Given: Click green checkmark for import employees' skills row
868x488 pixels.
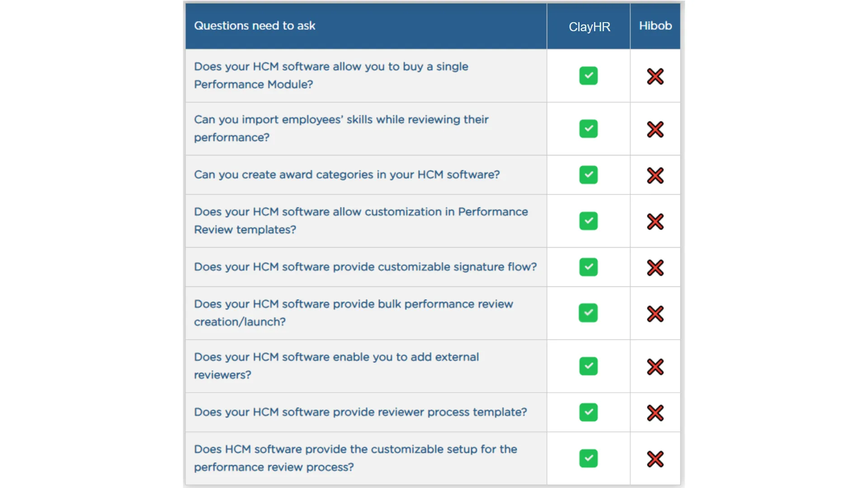Looking at the screenshot, I should (x=588, y=129).
